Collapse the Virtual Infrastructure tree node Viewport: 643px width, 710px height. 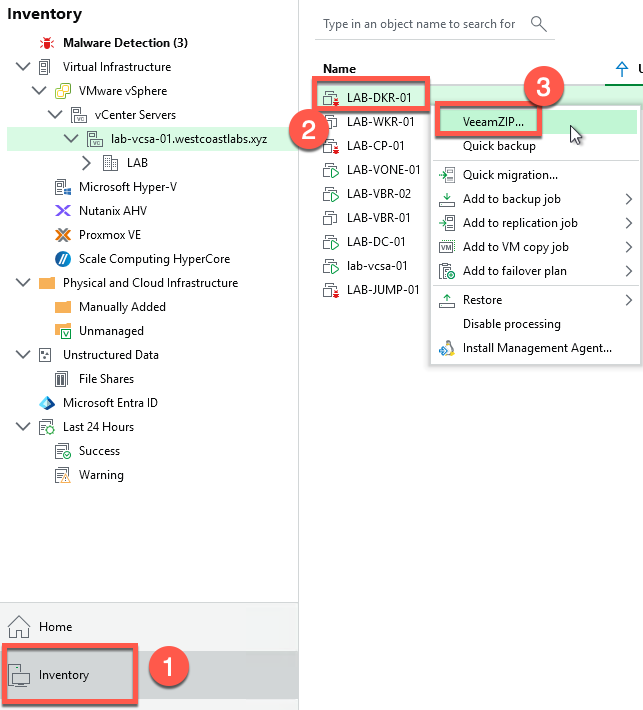click(22, 67)
